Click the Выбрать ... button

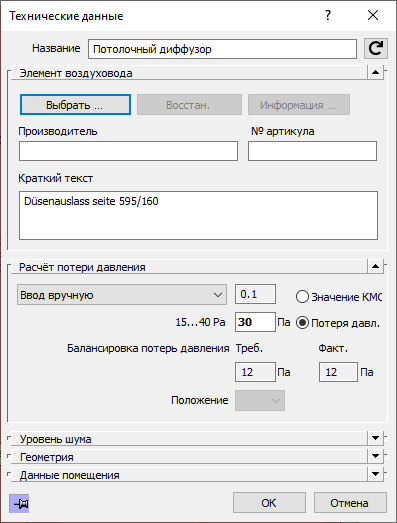point(75,105)
